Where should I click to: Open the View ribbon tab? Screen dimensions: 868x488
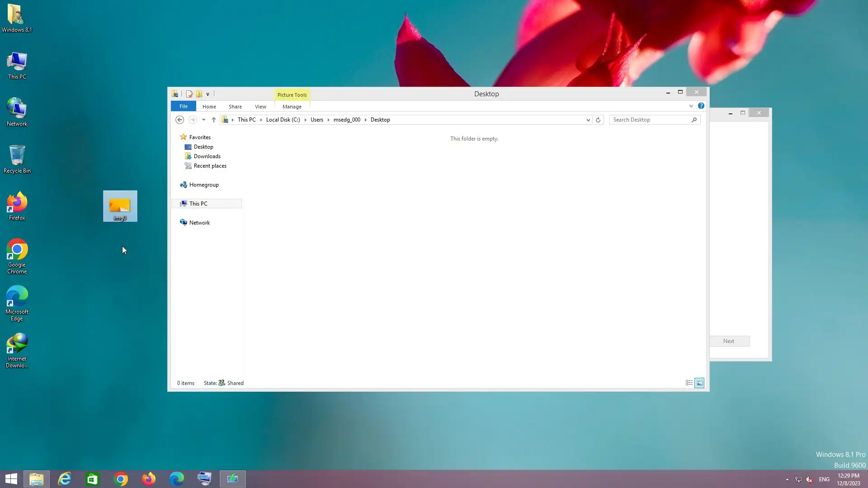click(260, 107)
